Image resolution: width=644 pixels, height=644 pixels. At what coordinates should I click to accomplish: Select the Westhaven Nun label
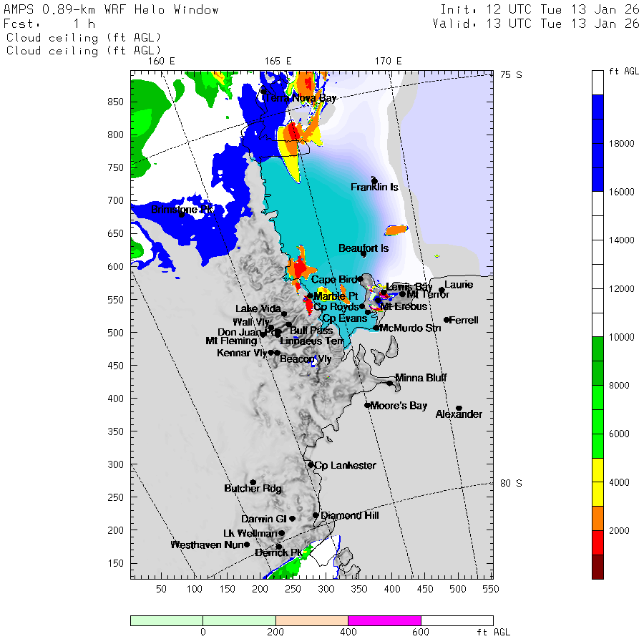click(207, 545)
